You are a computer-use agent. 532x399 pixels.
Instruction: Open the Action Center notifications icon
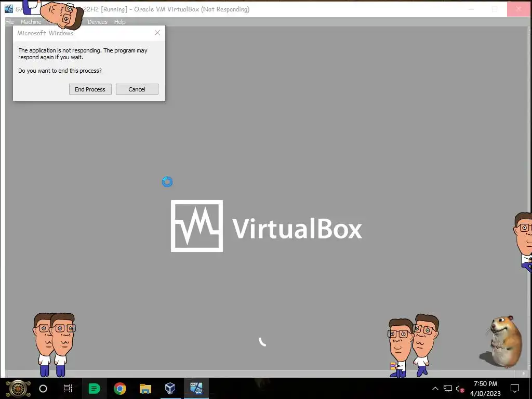[x=515, y=389]
